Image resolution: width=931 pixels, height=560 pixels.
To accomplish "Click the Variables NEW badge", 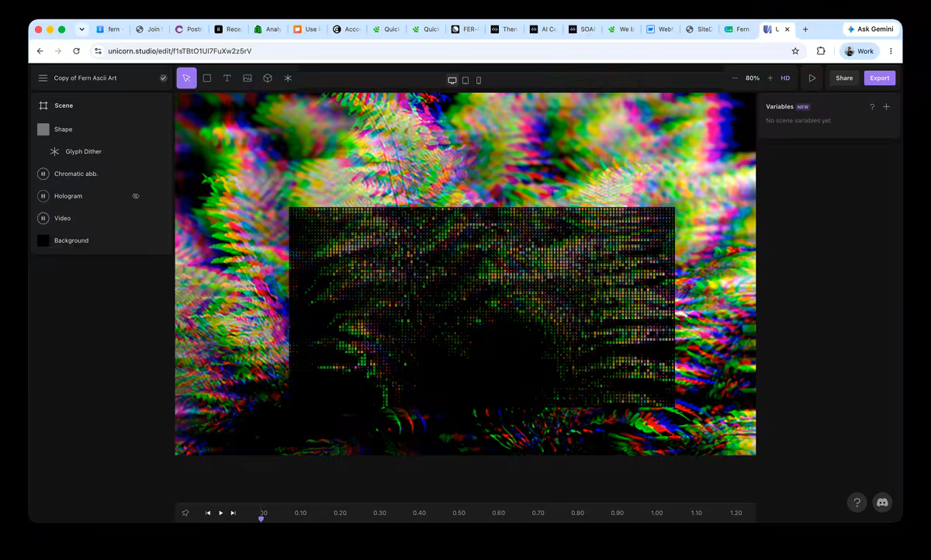I will [x=803, y=107].
